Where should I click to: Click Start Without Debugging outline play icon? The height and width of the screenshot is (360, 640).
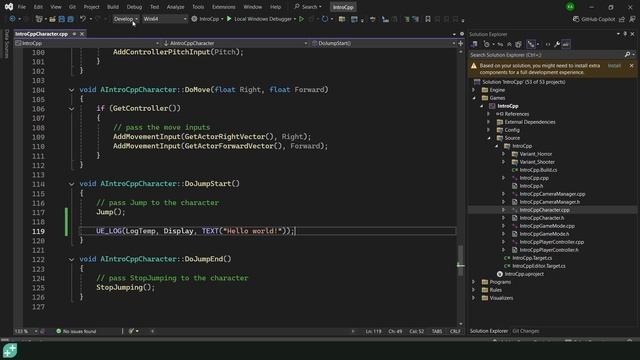tap(302, 19)
